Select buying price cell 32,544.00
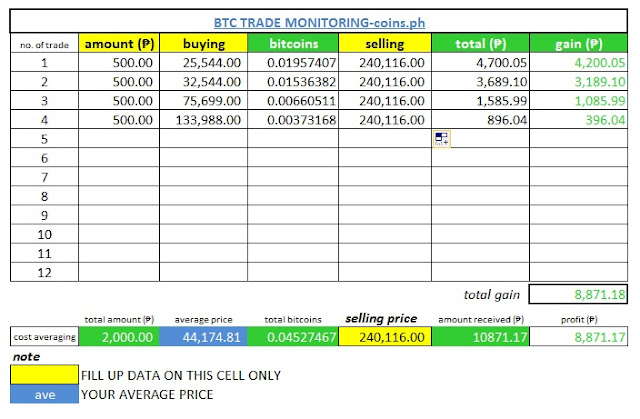640x419 pixels. click(x=204, y=82)
